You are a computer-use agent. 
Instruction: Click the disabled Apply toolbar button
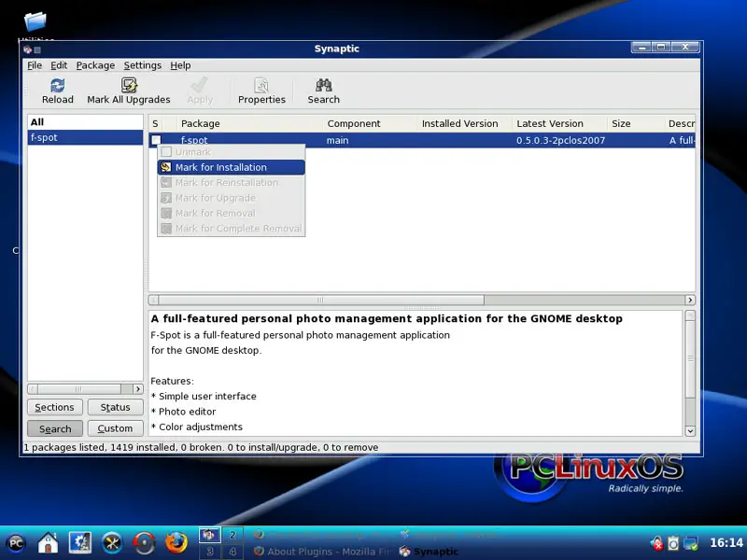pyautogui.click(x=200, y=91)
